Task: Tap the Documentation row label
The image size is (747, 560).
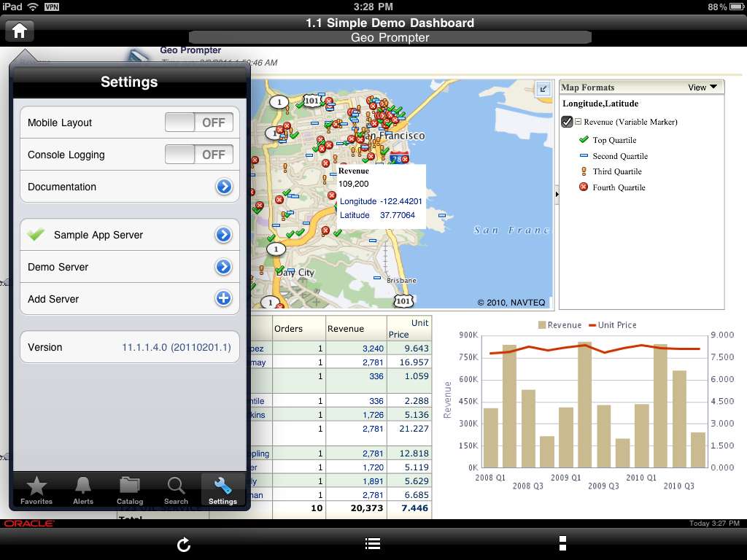Action: coord(62,187)
